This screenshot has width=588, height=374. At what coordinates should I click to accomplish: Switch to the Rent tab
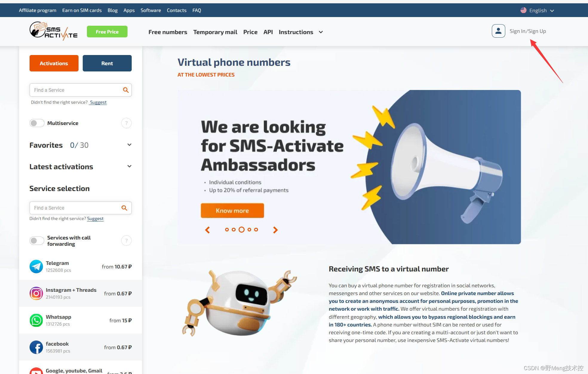tap(107, 63)
